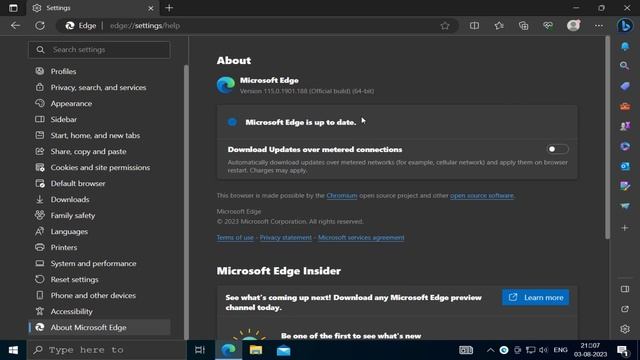This screenshot has height=360, width=640.
Task: Open the Windows Start button
Action: click(x=13, y=350)
